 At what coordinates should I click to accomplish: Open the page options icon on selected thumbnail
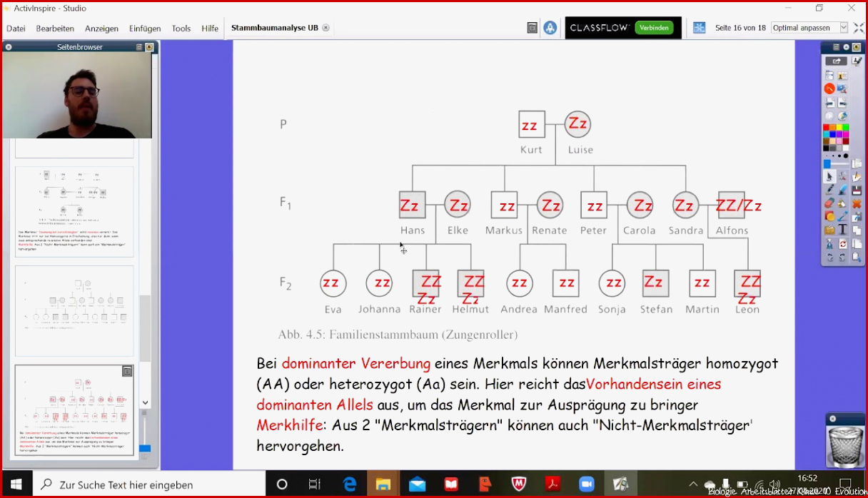tap(127, 371)
